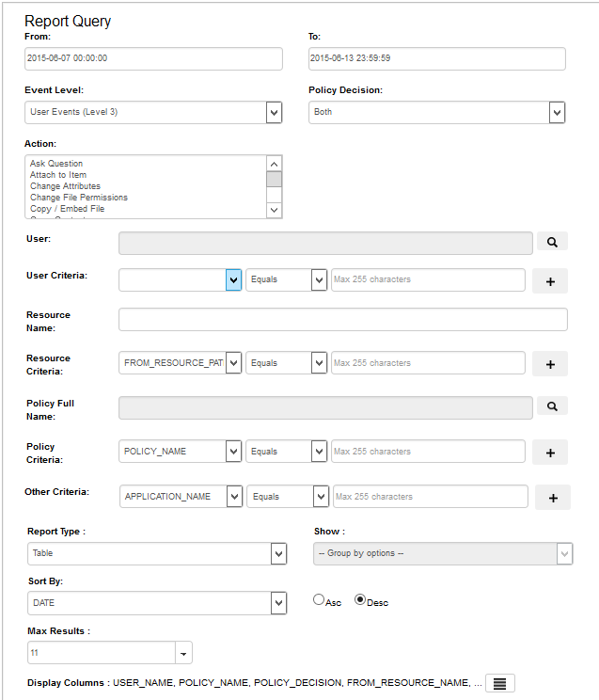Add a Resource Criteria row with plus button

[550, 364]
